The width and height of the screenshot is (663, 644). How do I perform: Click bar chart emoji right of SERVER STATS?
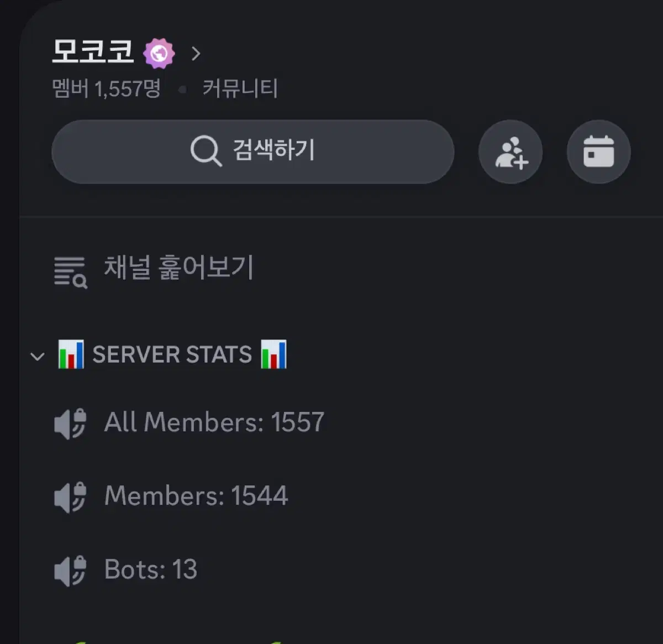click(x=274, y=354)
